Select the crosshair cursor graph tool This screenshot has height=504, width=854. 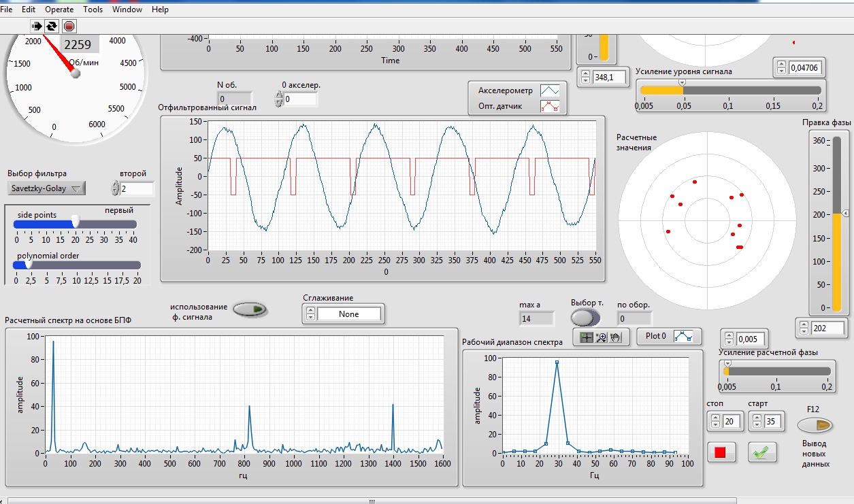point(586,337)
